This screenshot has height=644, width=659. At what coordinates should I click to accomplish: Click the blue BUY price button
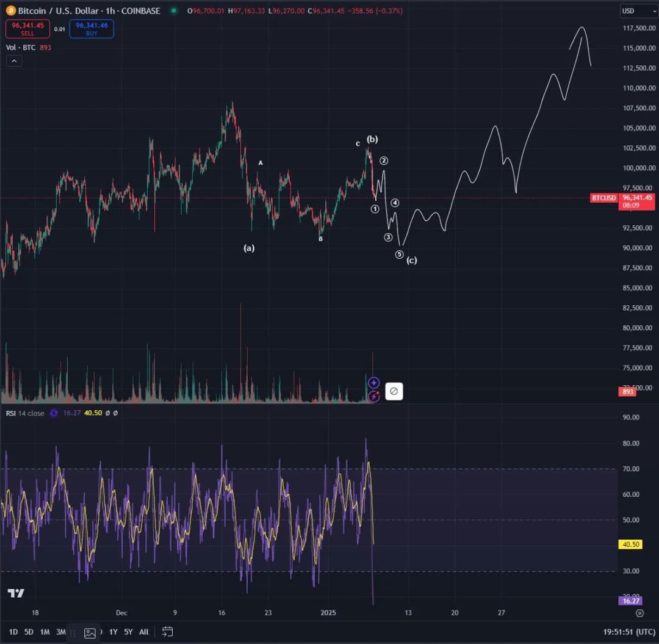point(92,29)
